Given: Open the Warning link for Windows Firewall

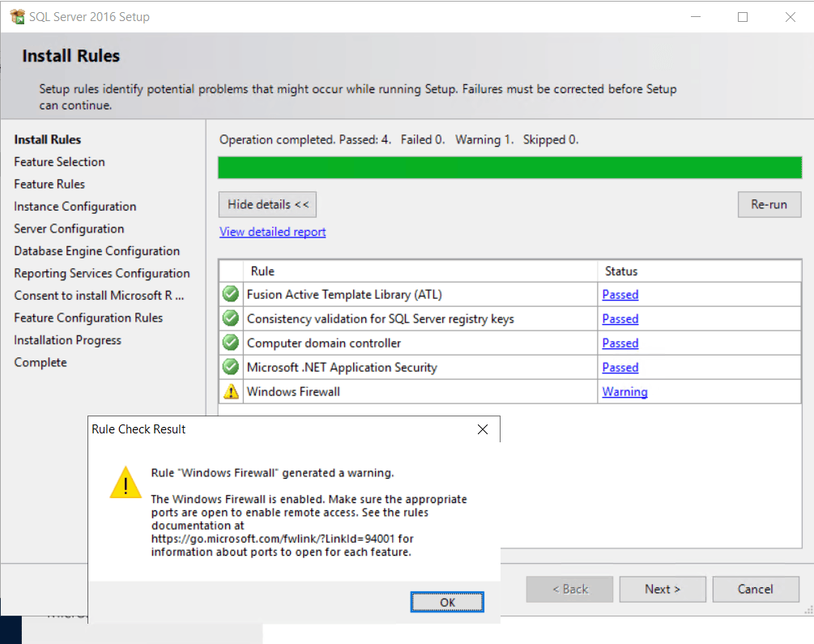Looking at the screenshot, I should [624, 391].
